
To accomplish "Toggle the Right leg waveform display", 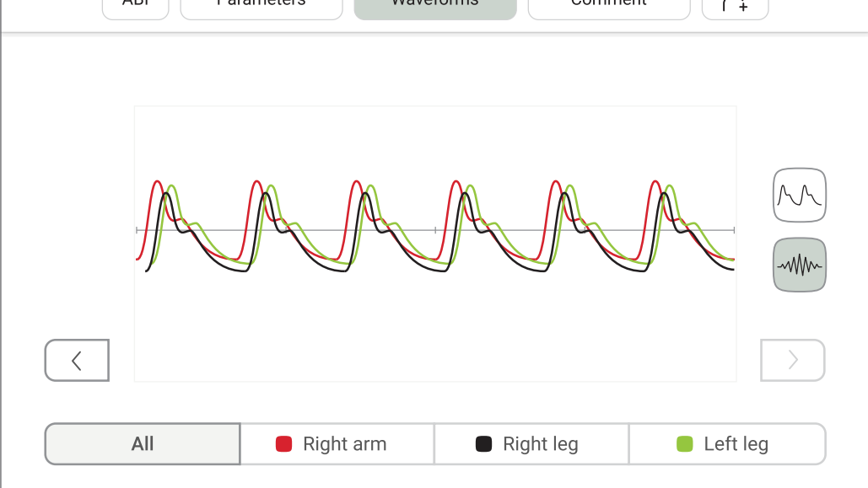I will (531, 443).
